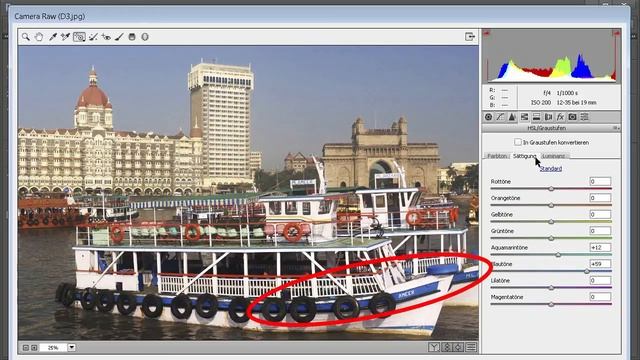
Task: Switch to the Luminanz tab
Action: [554, 156]
